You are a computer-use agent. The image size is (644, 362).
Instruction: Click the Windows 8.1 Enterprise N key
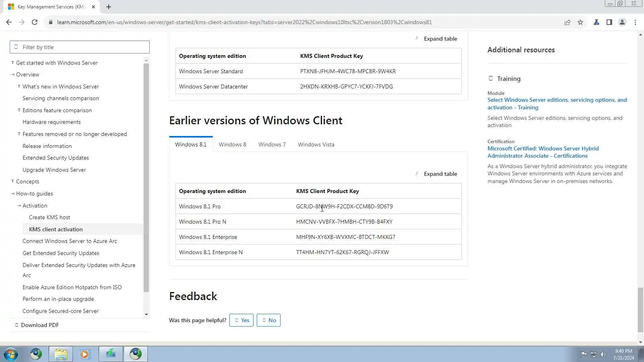[x=343, y=252]
